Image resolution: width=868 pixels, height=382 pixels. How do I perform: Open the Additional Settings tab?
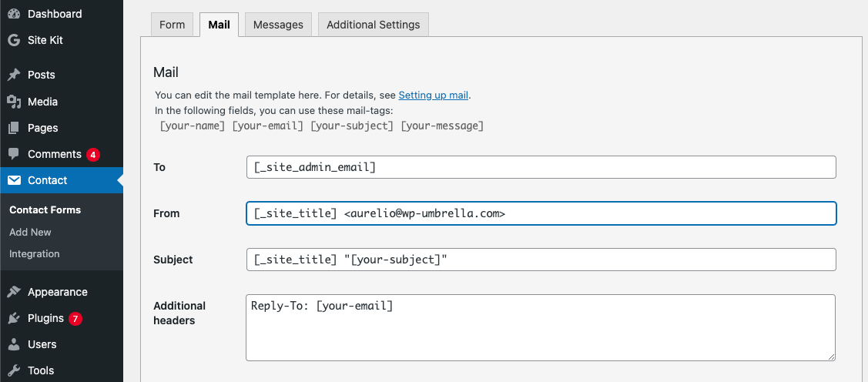pos(373,25)
